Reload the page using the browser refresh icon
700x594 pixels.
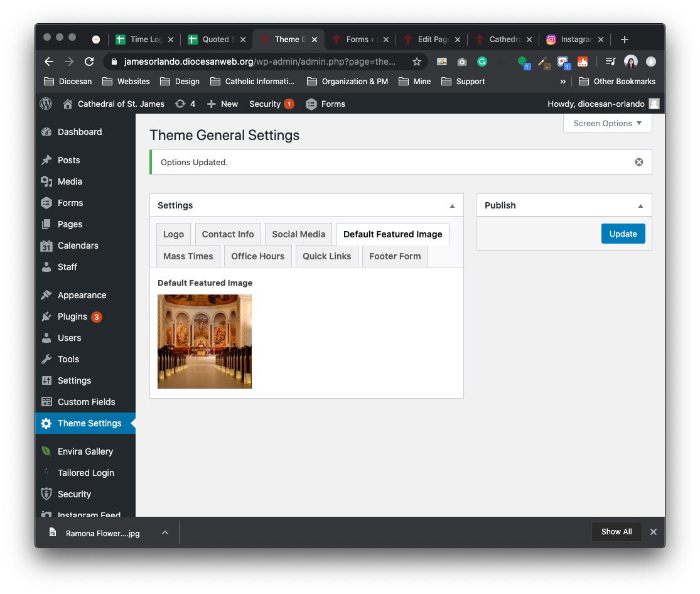click(x=89, y=62)
